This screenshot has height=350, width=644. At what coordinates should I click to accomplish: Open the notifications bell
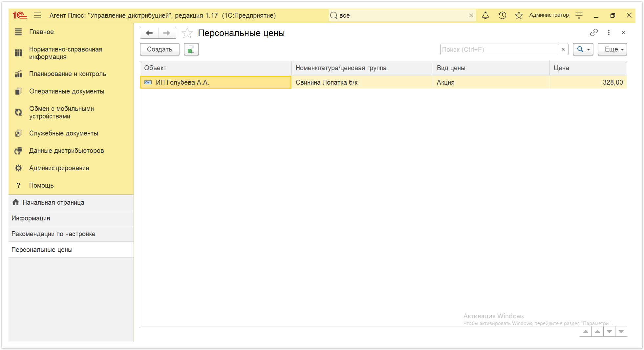[485, 15]
